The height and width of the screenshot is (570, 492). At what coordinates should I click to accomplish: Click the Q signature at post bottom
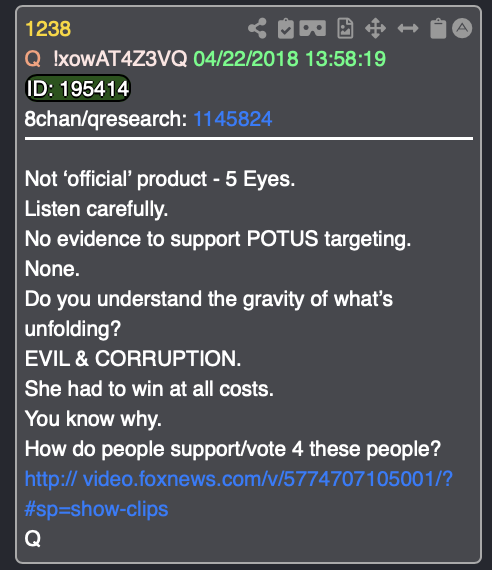33,538
